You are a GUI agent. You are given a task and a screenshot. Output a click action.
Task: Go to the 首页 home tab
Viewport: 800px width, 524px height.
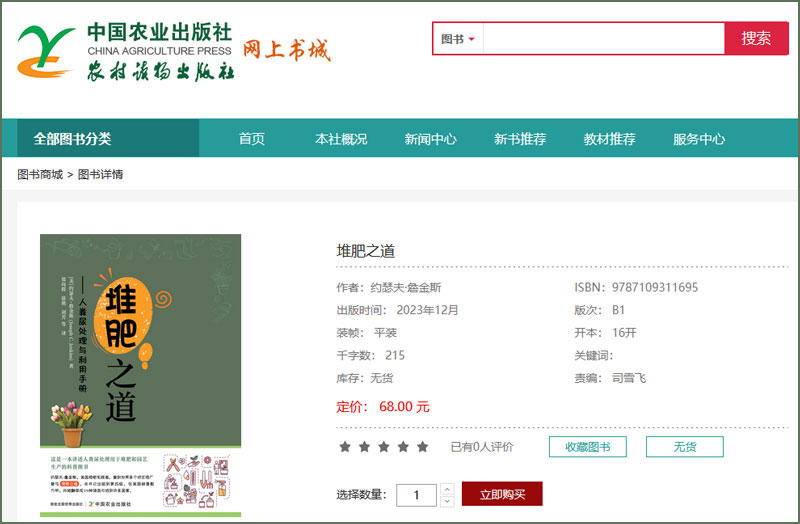click(252, 139)
